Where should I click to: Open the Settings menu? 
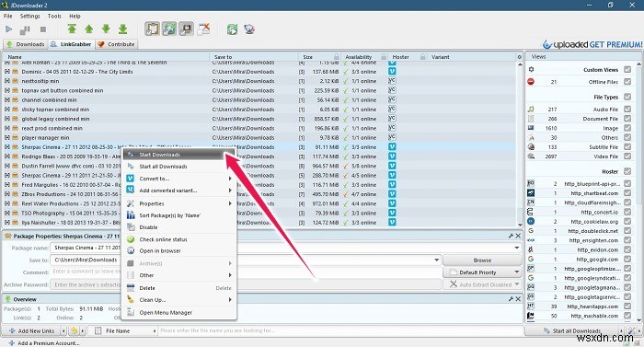pyautogui.click(x=30, y=16)
